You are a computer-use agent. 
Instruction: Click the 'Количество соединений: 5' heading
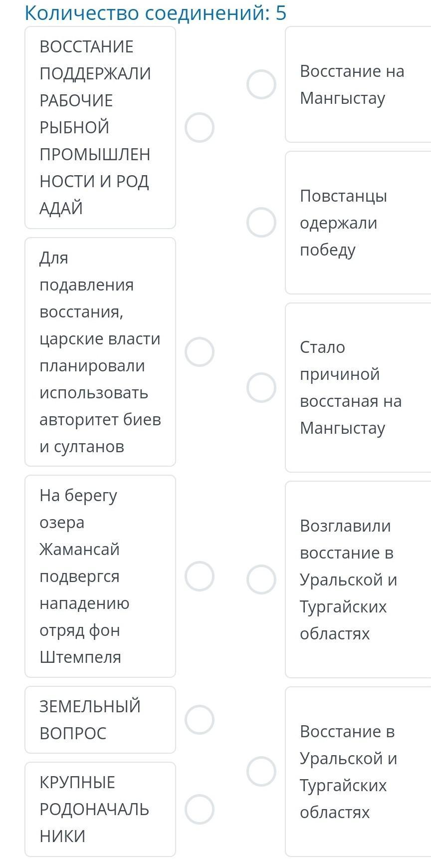(156, 13)
